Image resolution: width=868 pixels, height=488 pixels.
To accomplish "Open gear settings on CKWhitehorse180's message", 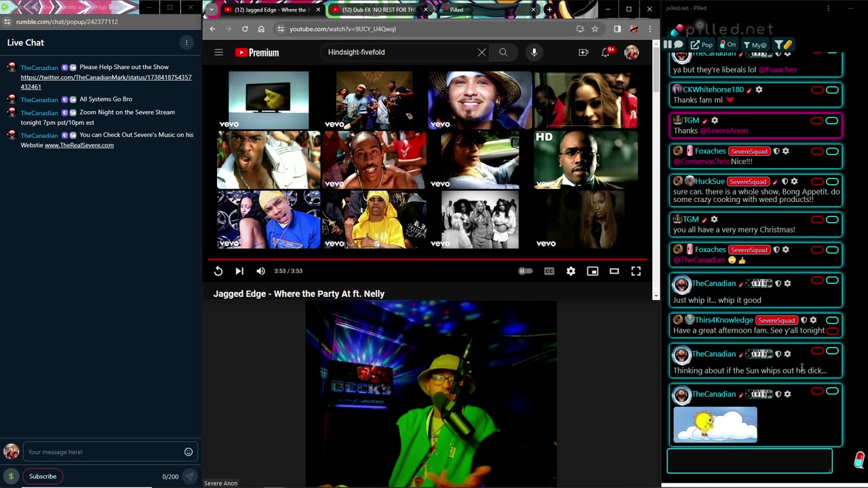I will 759,89.
